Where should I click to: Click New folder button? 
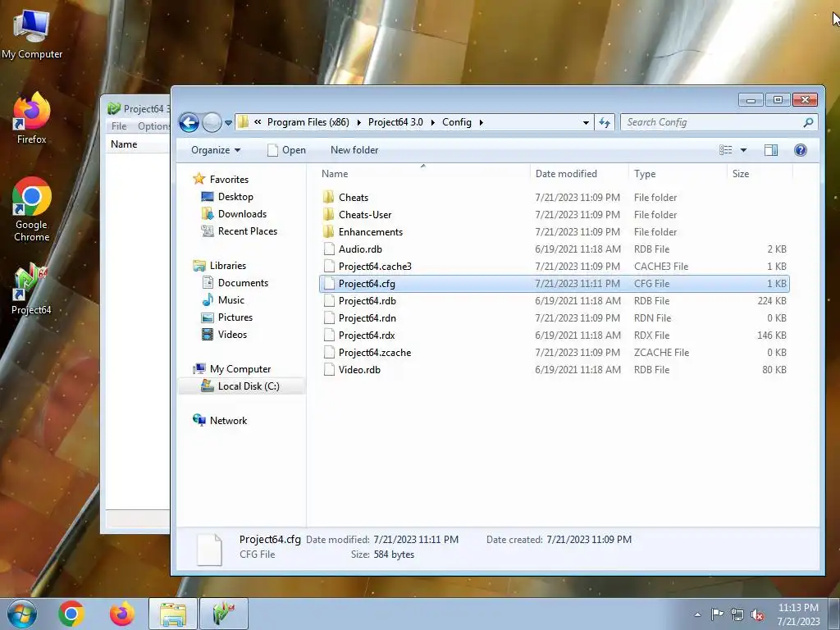click(354, 150)
